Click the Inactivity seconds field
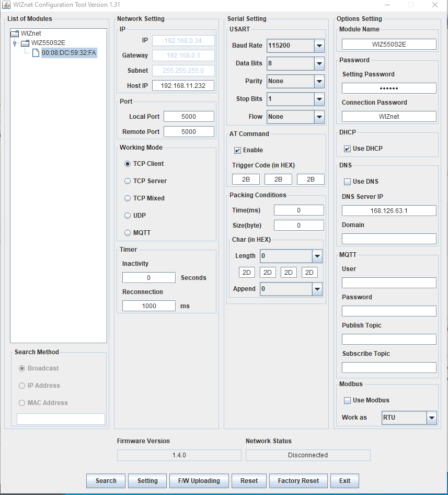448x495 pixels. [x=149, y=278]
